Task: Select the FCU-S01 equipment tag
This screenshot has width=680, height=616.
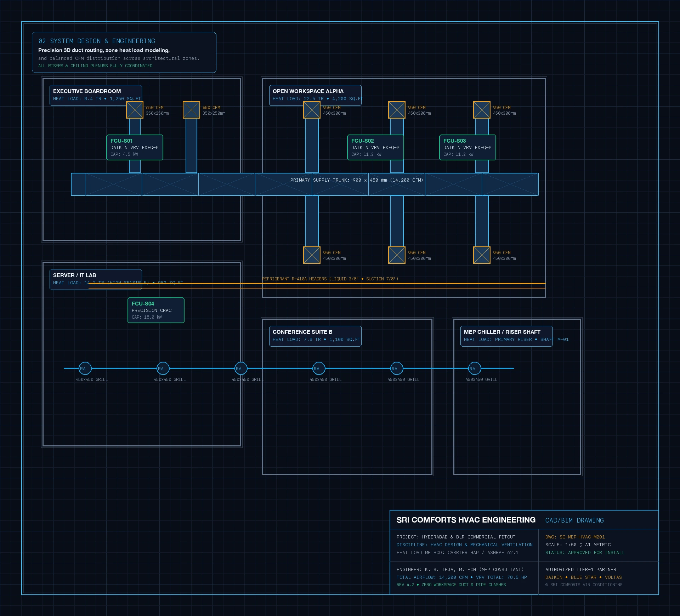Action: (x=135, y=147)
